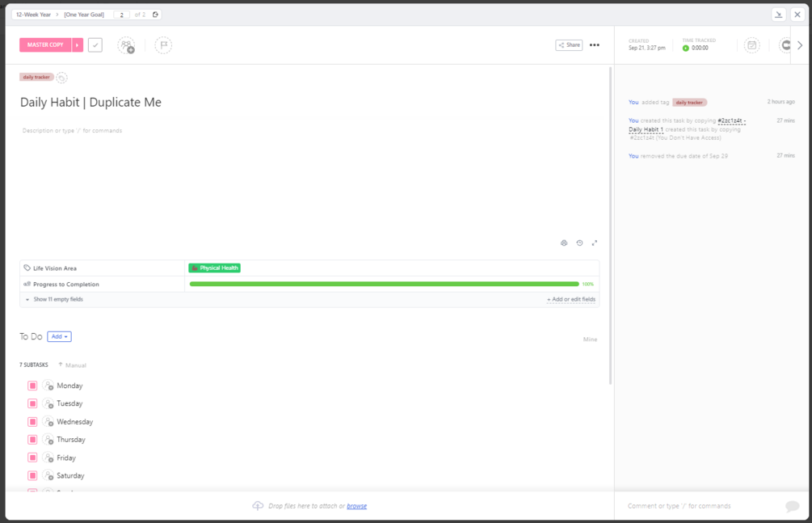Advance status with arrow next to MASTER COPY
The height and width of the screenshot is (523, 812).
tap(78, 45)
